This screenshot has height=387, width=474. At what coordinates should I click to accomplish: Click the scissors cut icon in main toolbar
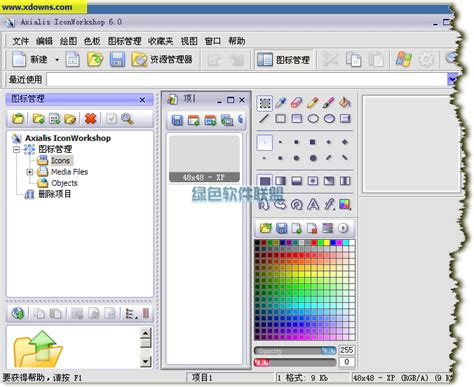click(330, 60)
